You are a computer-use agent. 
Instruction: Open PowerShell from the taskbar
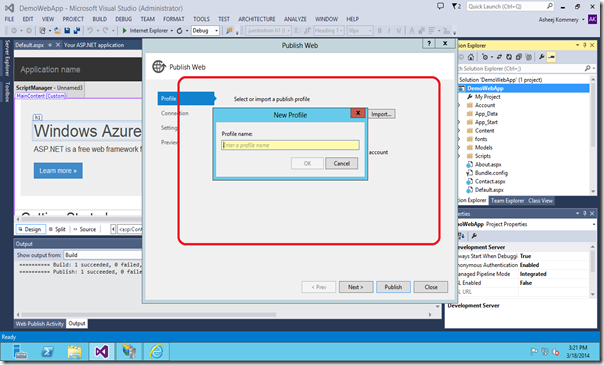(48, 352)
